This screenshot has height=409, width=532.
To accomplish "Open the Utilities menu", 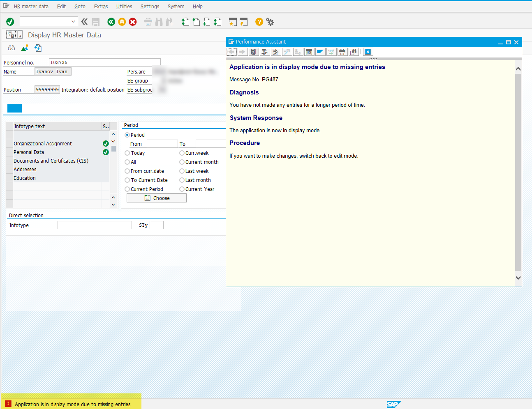I will click(x=124, y=7).
